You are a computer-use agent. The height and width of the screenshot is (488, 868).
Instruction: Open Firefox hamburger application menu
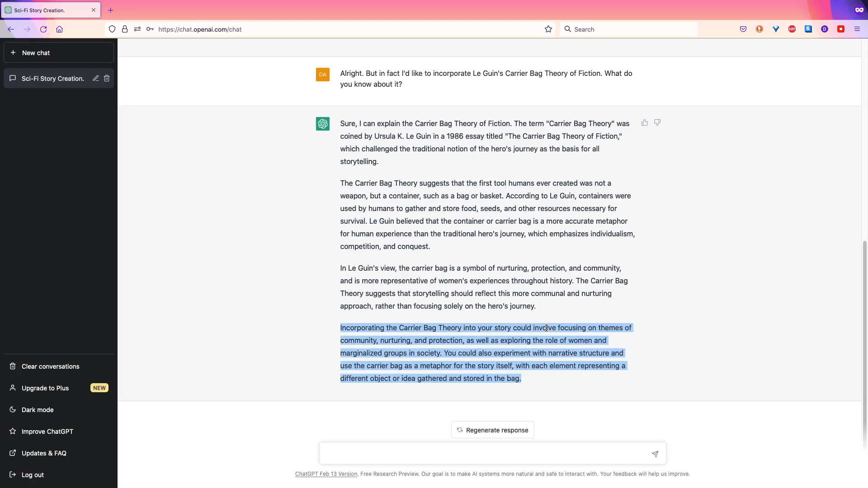[x=857, y=29]
